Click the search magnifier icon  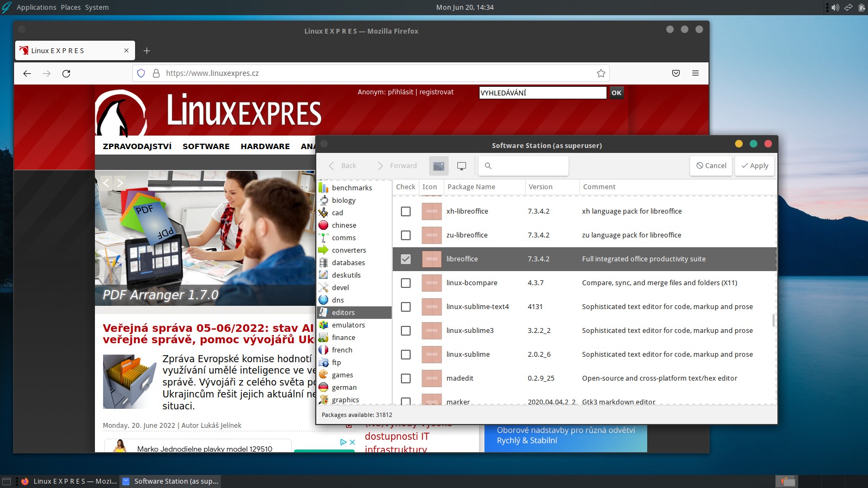[488, 166]
